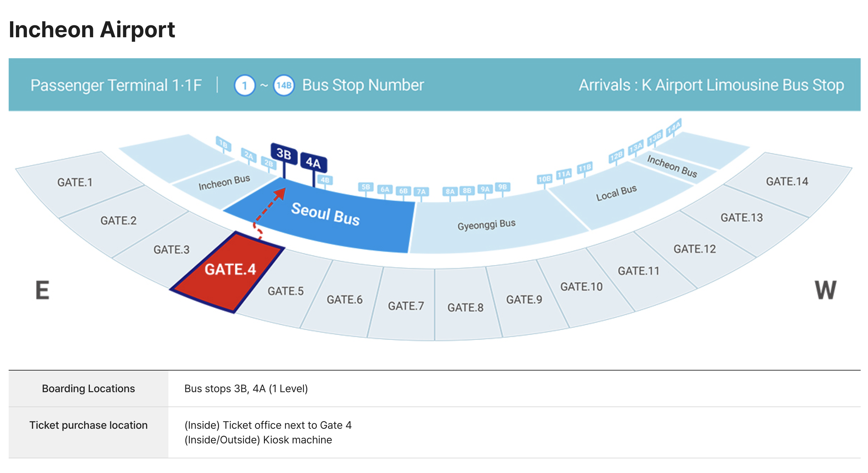Select the Local Bus zone

point(616,194)
